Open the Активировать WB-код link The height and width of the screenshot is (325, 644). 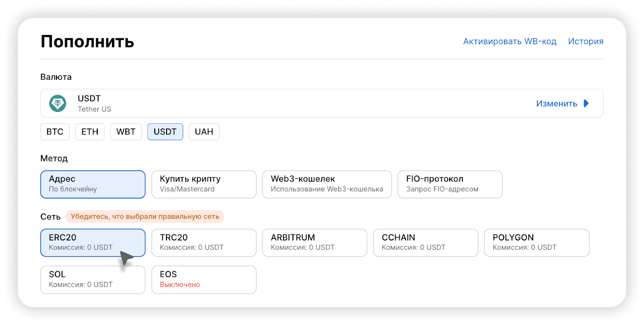pyautogui.click(x=510, y=41)
